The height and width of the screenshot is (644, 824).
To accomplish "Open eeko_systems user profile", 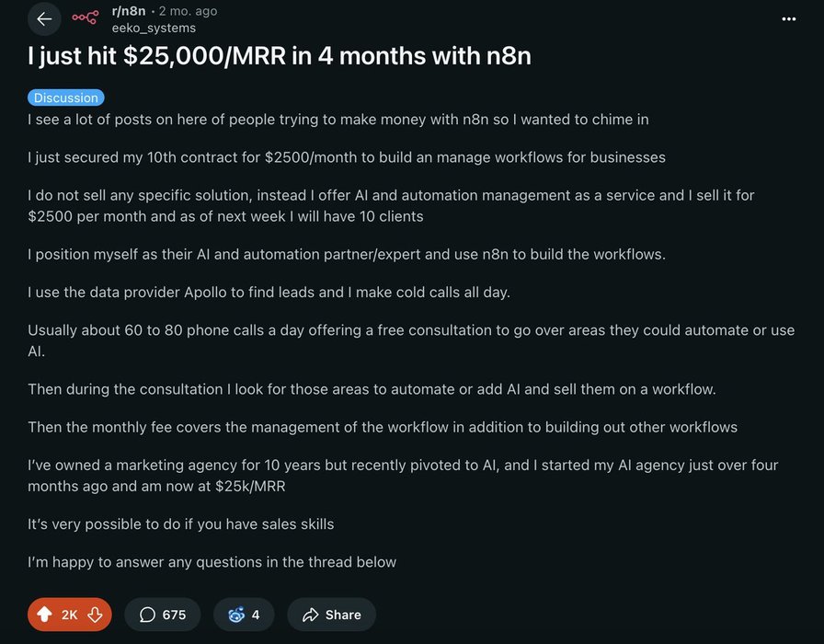I will [x=154, y=28].
